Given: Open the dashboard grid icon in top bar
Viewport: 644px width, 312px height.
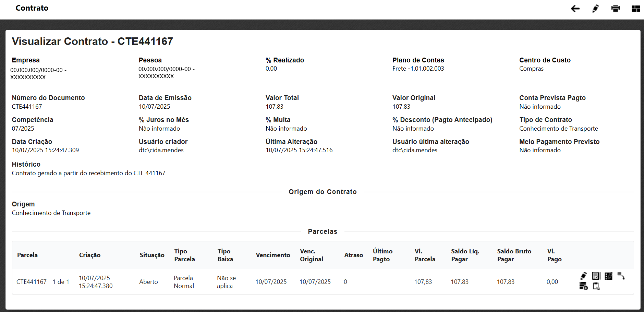Looking at the screenshot, I should [635, 9].
